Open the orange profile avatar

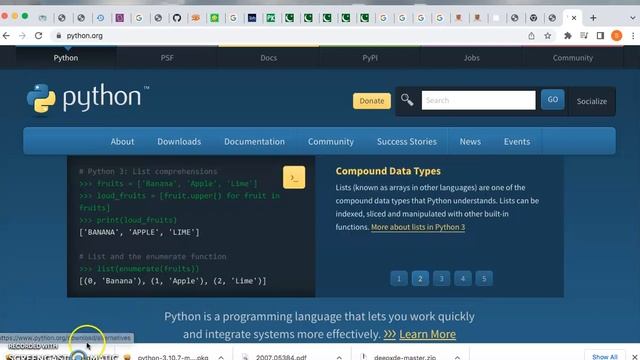tap(616, 36)
